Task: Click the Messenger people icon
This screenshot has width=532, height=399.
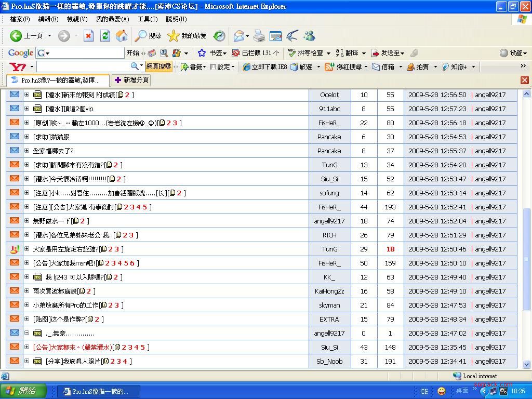Action: coord(309,36)
